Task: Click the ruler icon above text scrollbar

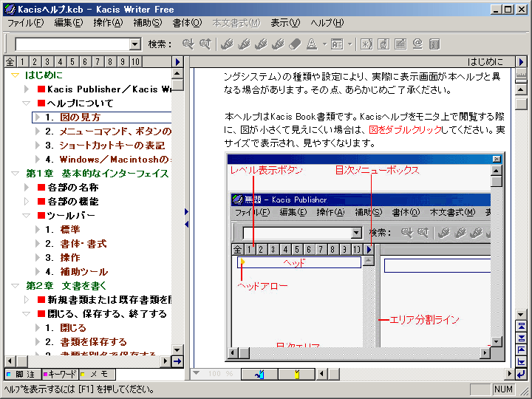Action: tap(521, 75)
